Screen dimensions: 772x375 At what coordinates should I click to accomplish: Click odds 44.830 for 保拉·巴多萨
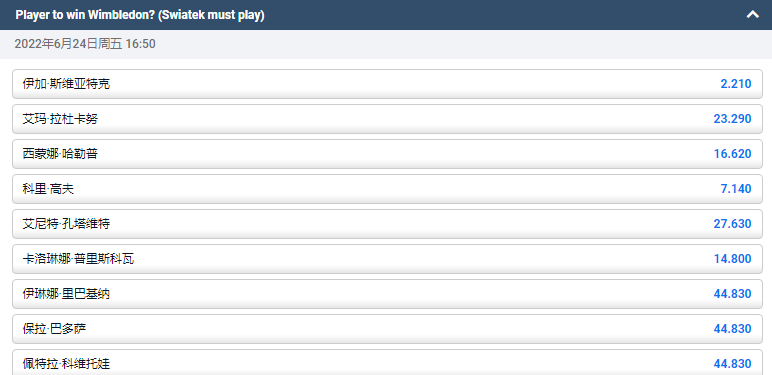[x=732, y=328]
